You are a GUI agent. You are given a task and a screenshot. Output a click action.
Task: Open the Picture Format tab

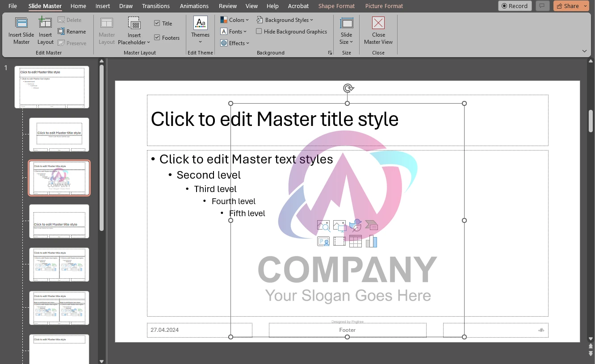[x=384, y=6]
